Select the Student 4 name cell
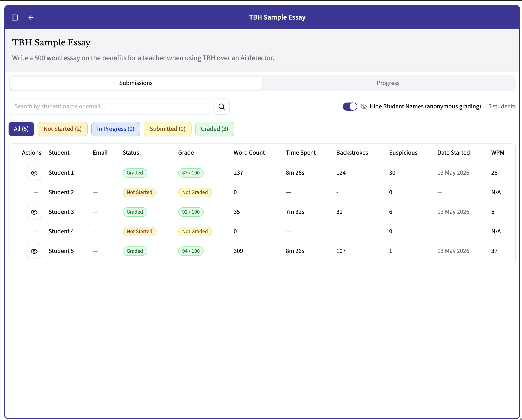Viewport: 522px width, 420px height. (61, 232)
